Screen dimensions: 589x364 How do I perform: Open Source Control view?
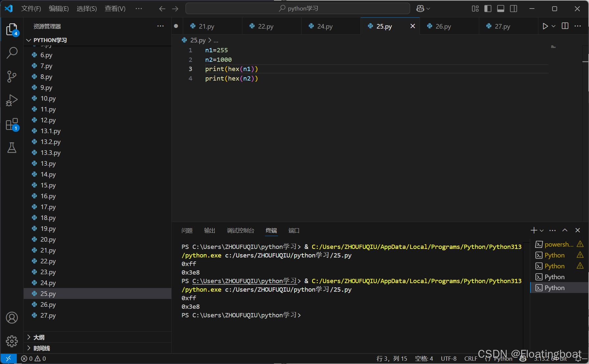click(x=12, y=77)
